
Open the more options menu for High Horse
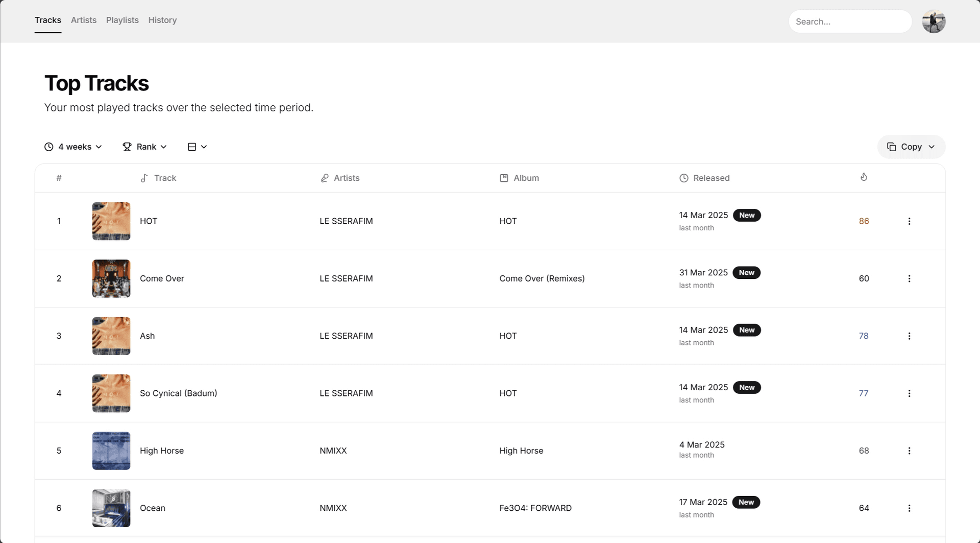pos(909,451)
